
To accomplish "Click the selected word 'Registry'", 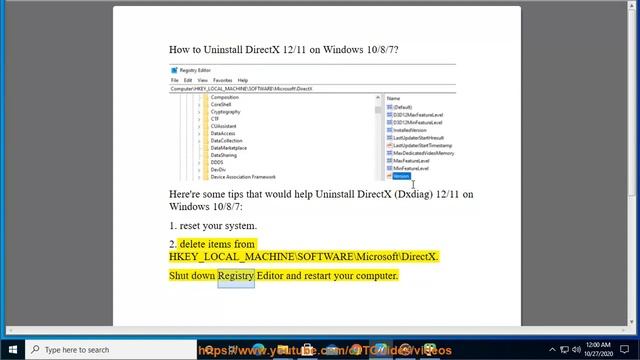I will [x=236, y=276].
